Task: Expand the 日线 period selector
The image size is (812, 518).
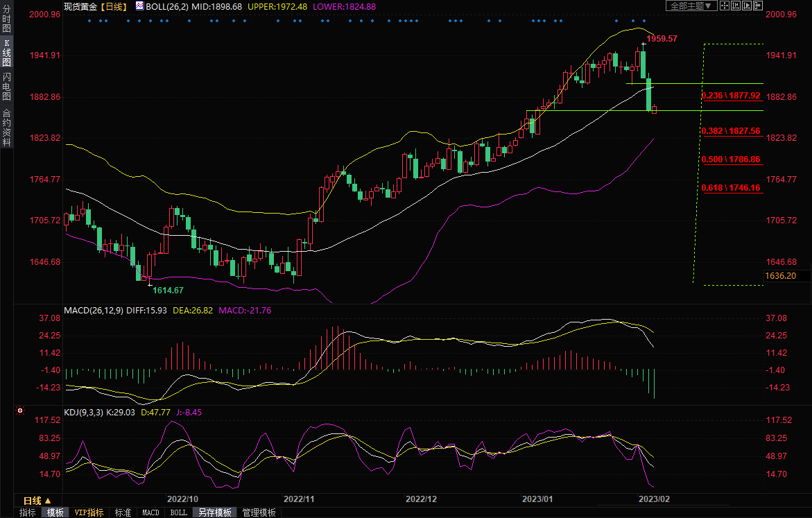Action: [37, 500]
